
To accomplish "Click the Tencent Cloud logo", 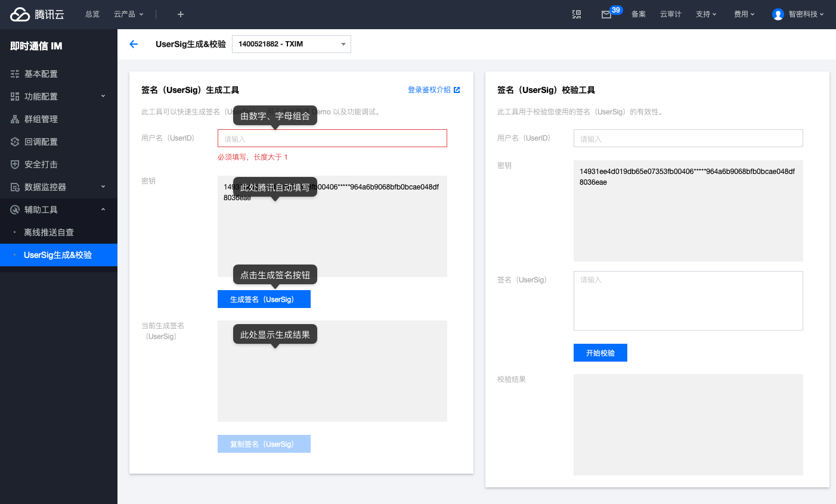I will coord(37,14).
